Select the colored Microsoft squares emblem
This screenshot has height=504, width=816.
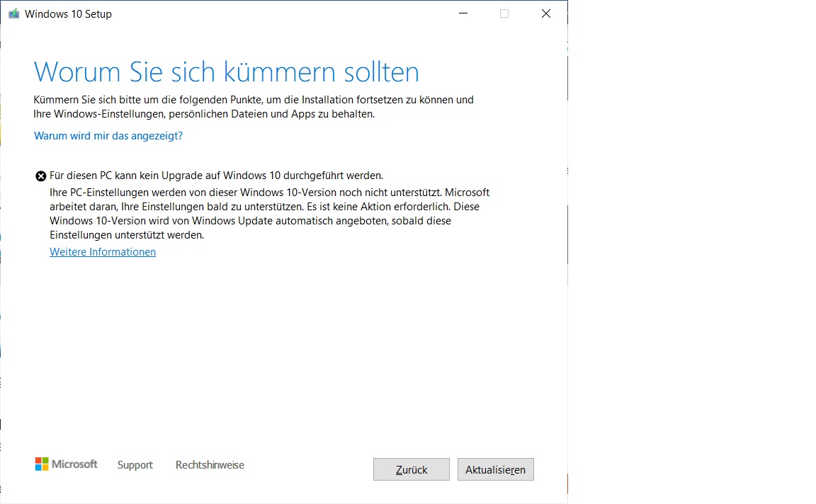[42, 464]
